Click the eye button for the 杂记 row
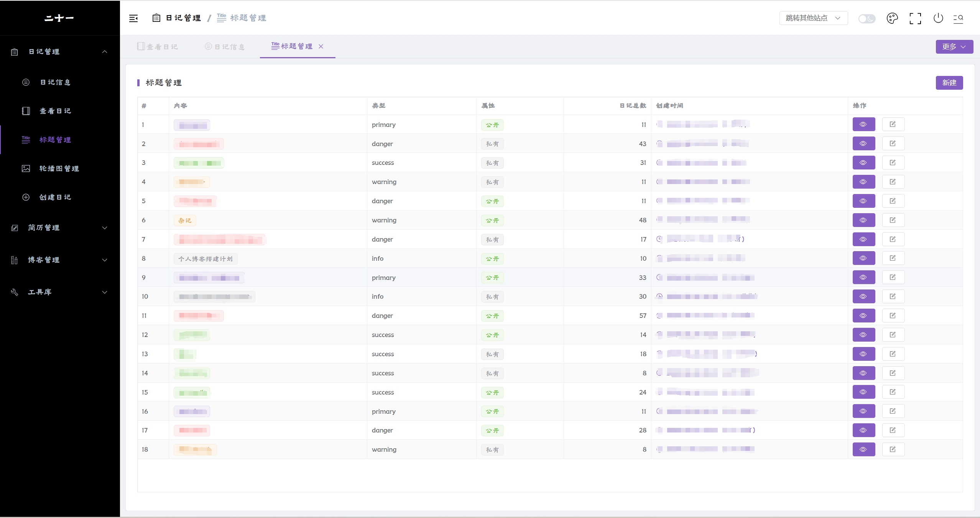The width and height of the screenshot is (980, 518). [863, 220]
